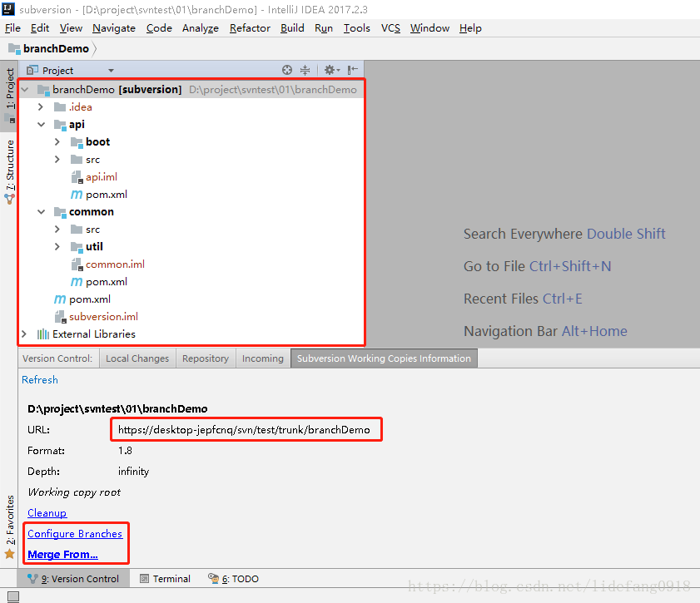This screenshot has width=700, height=603.
Task: Click the Maven icon of pom.xml under api
Action: click(x=77, y=195)
